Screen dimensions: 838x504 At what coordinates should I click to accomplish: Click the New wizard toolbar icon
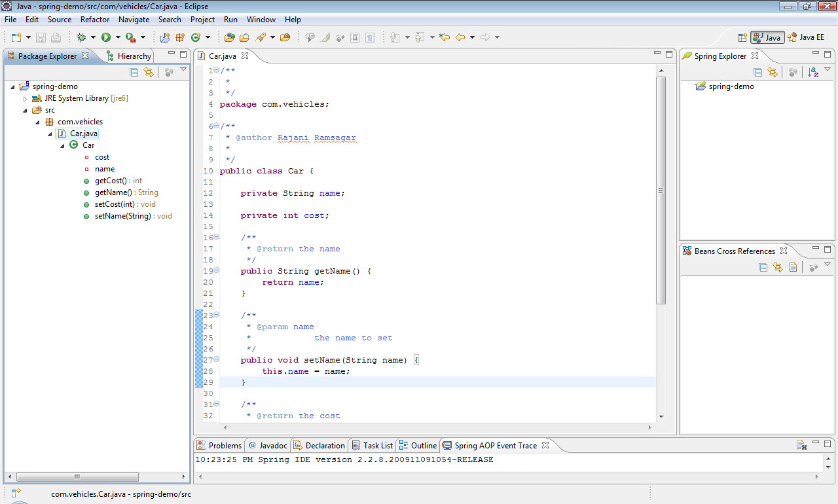[x=16, y=37]
